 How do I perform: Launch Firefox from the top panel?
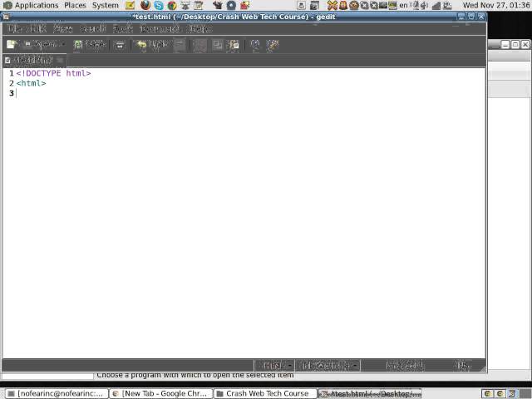click(x=145, y=5)
